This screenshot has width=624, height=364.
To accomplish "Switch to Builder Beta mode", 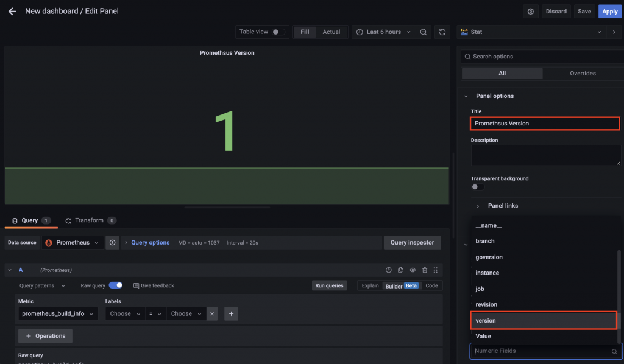I will click(x=402, y=285).
